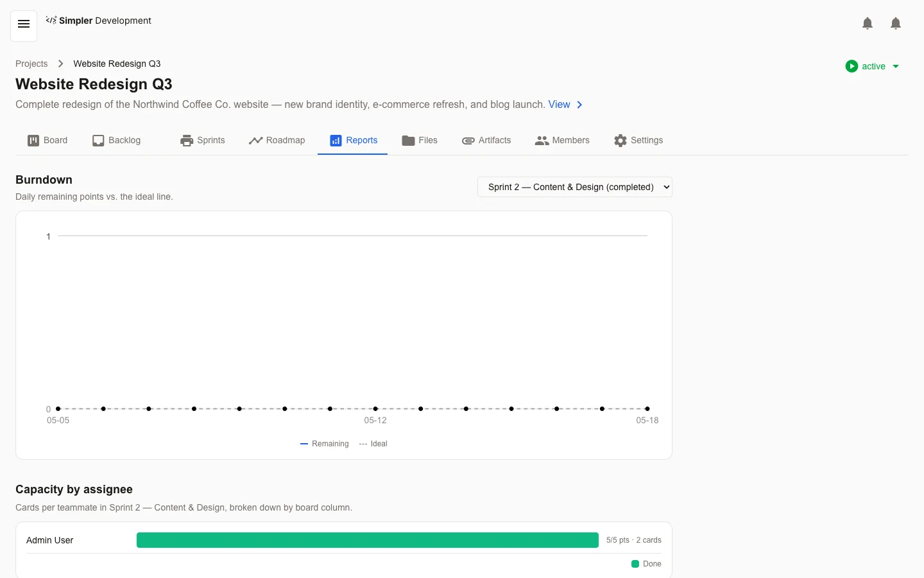Click the active status label
The width and height of the screenshot is (924, 578).
coord(873,66)
